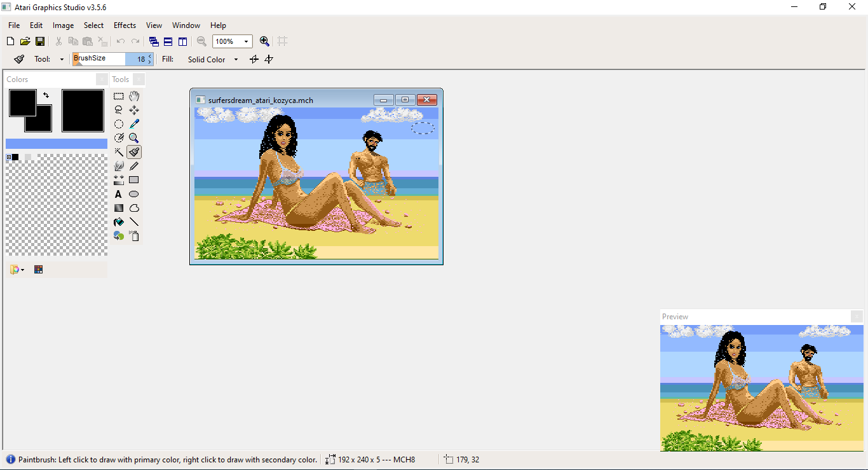Select the Magic Wand tool
The height and width of the screenshot is (470, 868).
[119, 152]
